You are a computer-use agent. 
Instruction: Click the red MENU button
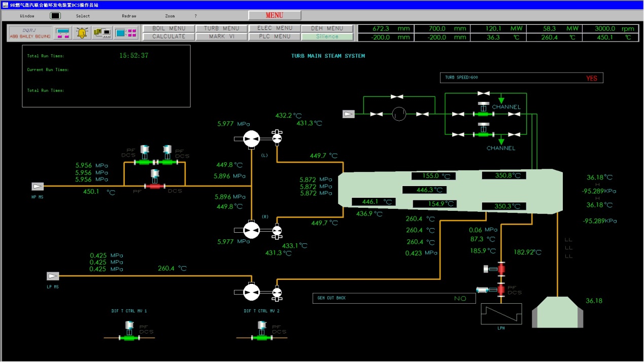coord(275,15)
